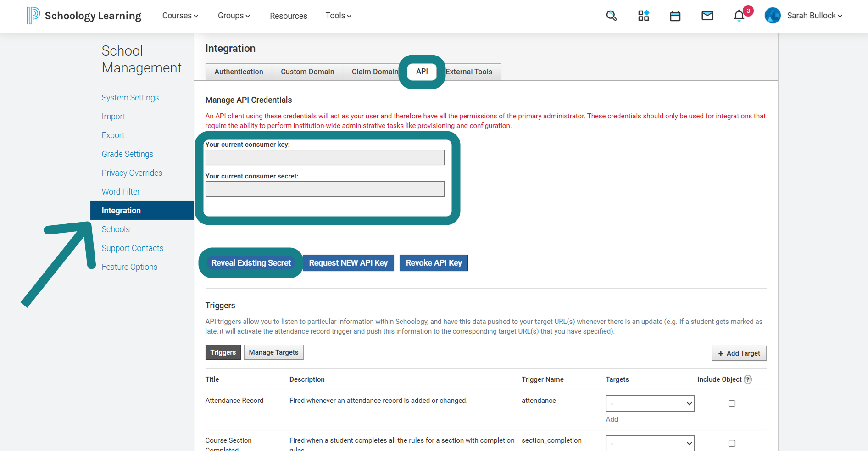Expand the Courses menu

click(180, 16)
